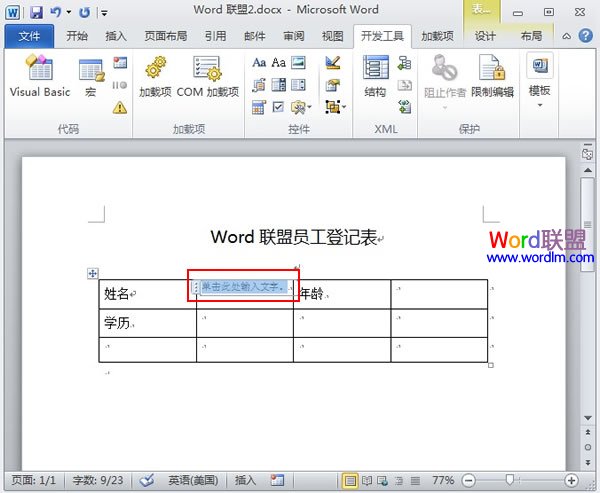Minimize the ribbon with caret icon
Viewport: 600px width, 493px height.
[566, 36]
